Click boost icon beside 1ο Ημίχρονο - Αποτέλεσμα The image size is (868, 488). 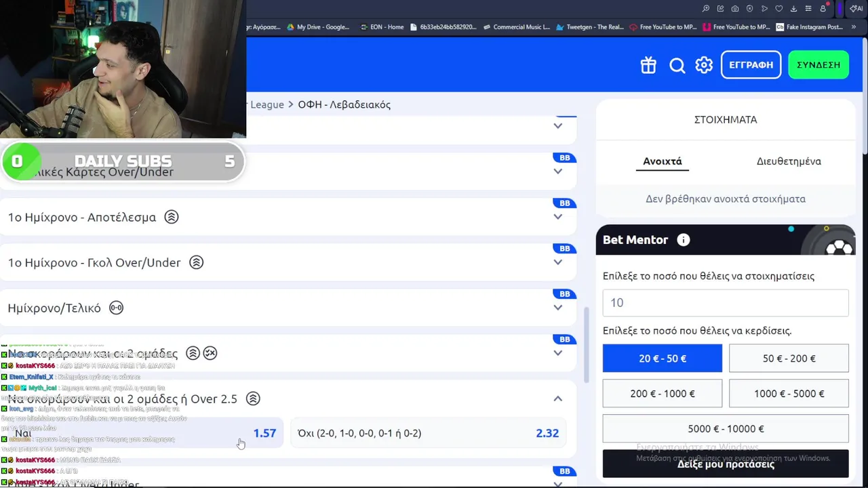click(x=172, y=217)
